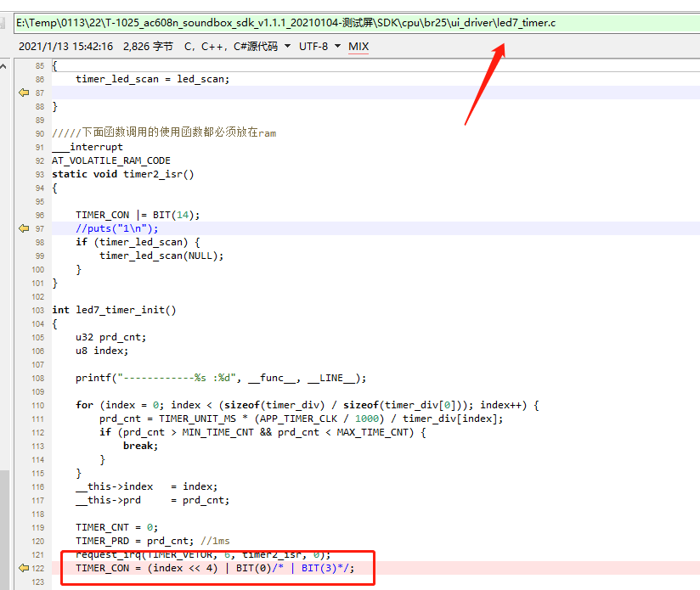
Task: Click the commented-out puts("1\n") line
Action: click(117, 228)
